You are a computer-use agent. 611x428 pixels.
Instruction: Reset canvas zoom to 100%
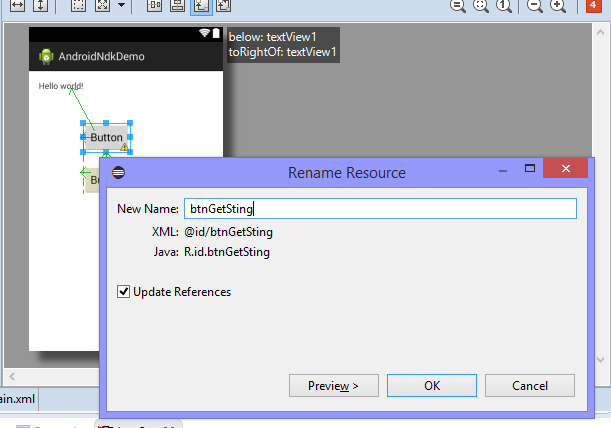point(504,6)
